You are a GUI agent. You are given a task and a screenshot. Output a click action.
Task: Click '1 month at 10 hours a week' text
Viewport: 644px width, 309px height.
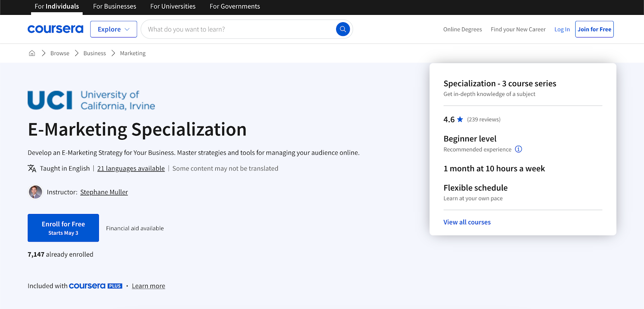(494, 168)
